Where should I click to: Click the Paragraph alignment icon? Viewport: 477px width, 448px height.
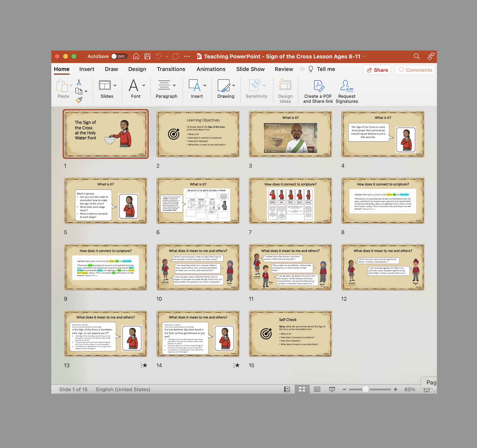pos(164,85)
